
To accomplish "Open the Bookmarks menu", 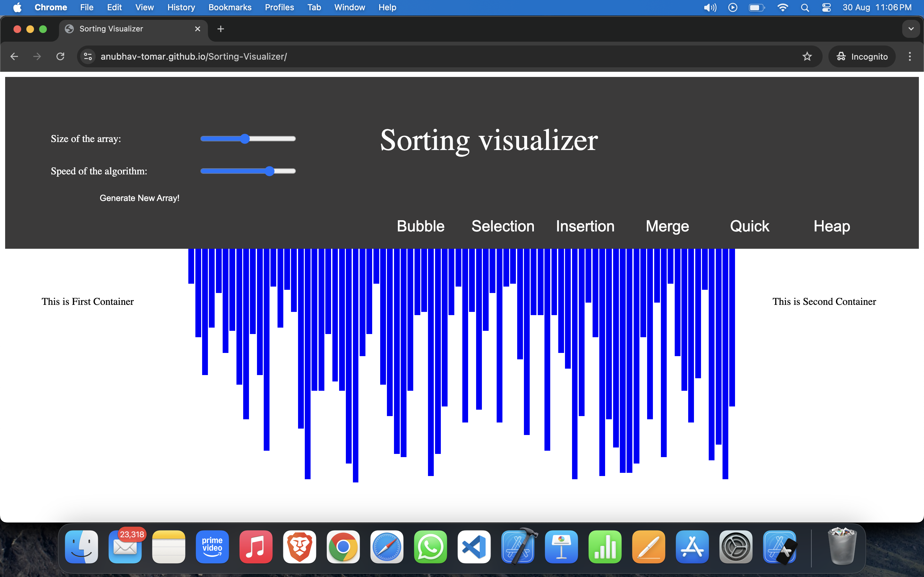I will [x=229, y=7].
